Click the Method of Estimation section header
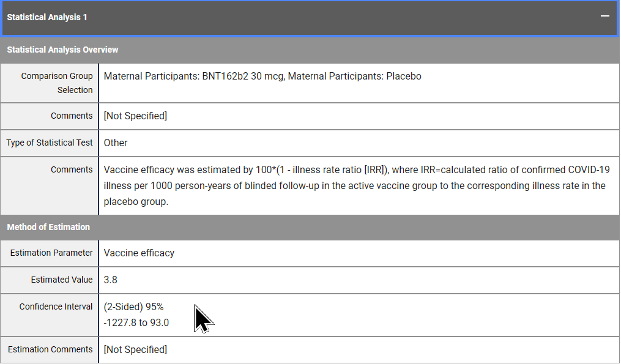 [x=48, y=227]
